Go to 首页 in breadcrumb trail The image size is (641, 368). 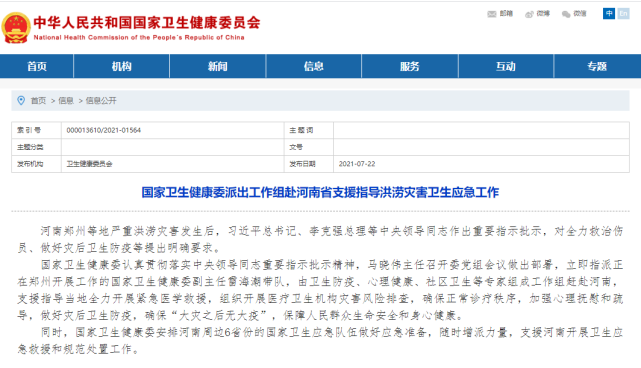38,101
